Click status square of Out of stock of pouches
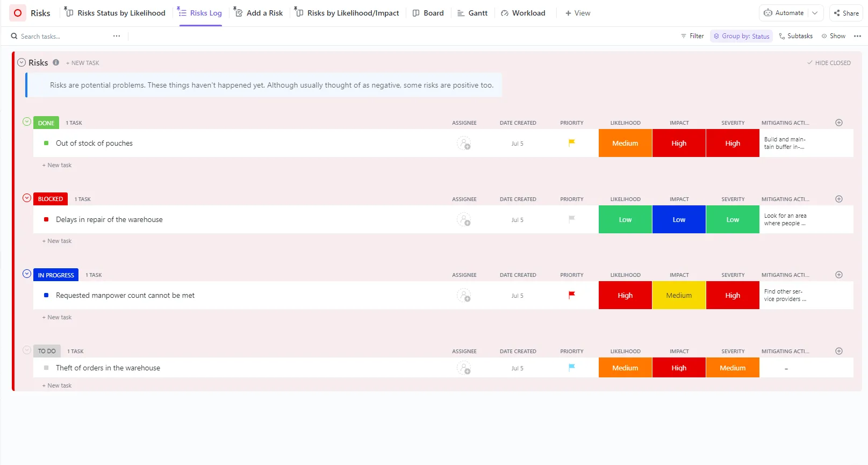868x465 pixels. tap(46, 143)
